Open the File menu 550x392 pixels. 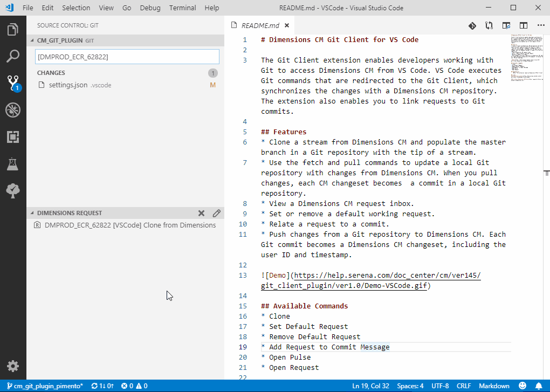27,8
